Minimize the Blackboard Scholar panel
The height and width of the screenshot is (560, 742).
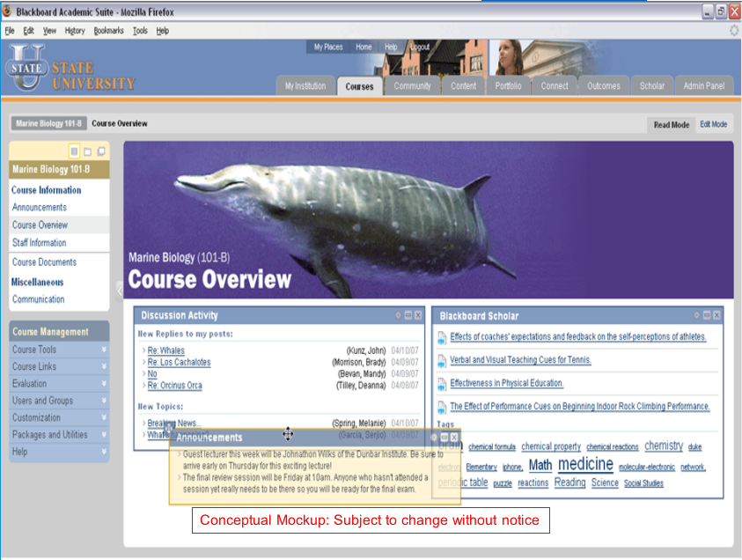click(x=707, y=315)
